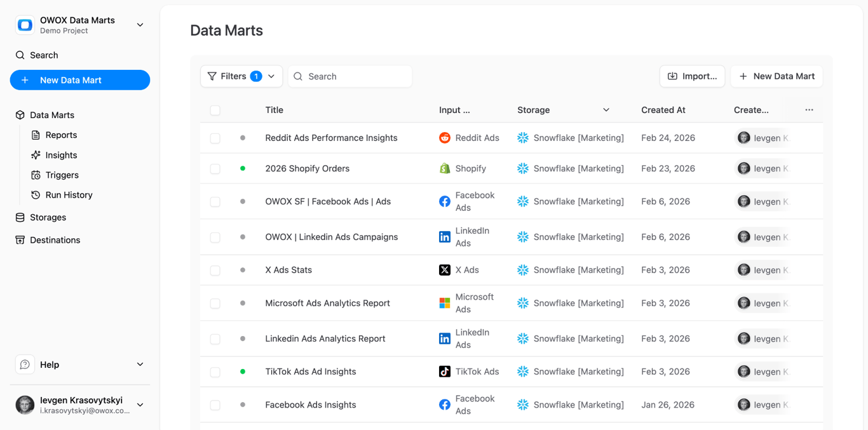Sort by the Created At column header
This screenshot has width=868, height=430.
tap(663, 110)
